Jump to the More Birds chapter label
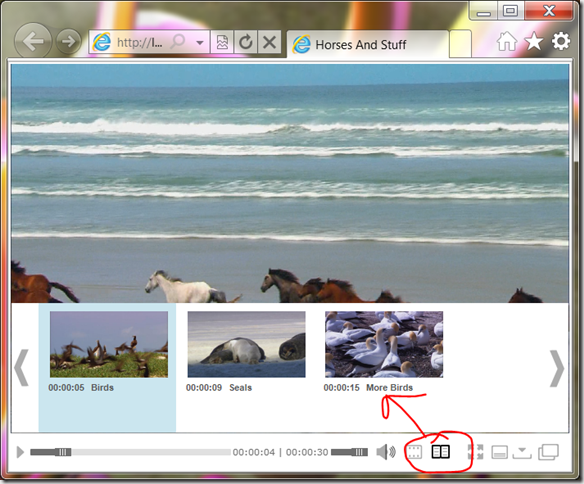This screenshot has width=584, height=484. 389,388
